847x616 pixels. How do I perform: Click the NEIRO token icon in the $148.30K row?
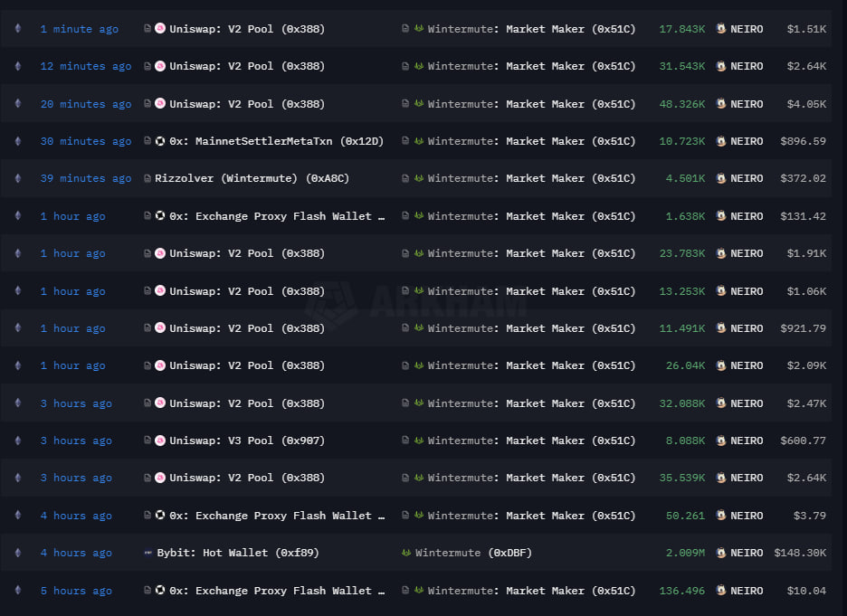click(721, 553)
